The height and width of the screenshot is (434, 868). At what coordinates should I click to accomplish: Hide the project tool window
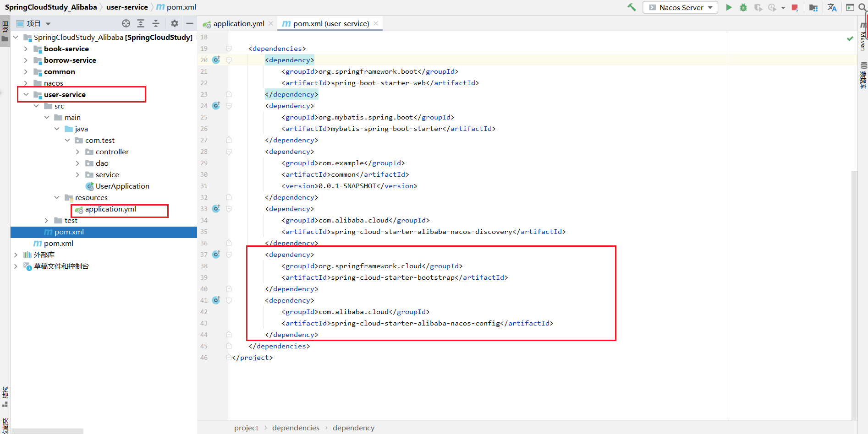[189, 23]
